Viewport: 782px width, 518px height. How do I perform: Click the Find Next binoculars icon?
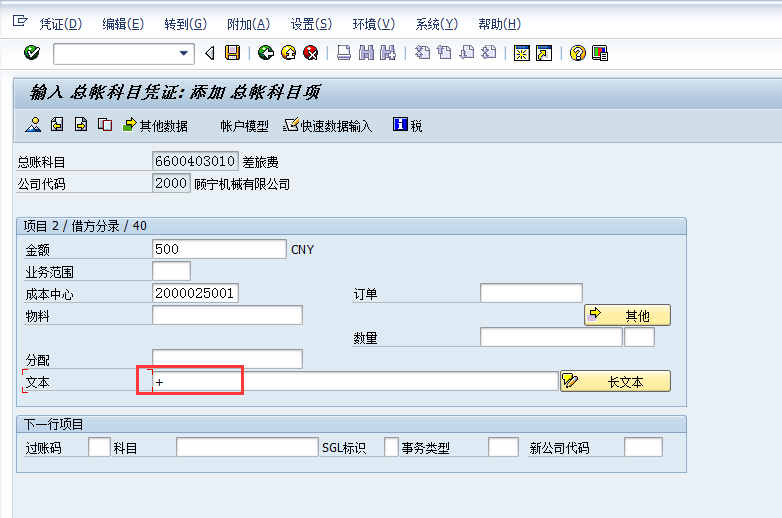pos(388,52)
